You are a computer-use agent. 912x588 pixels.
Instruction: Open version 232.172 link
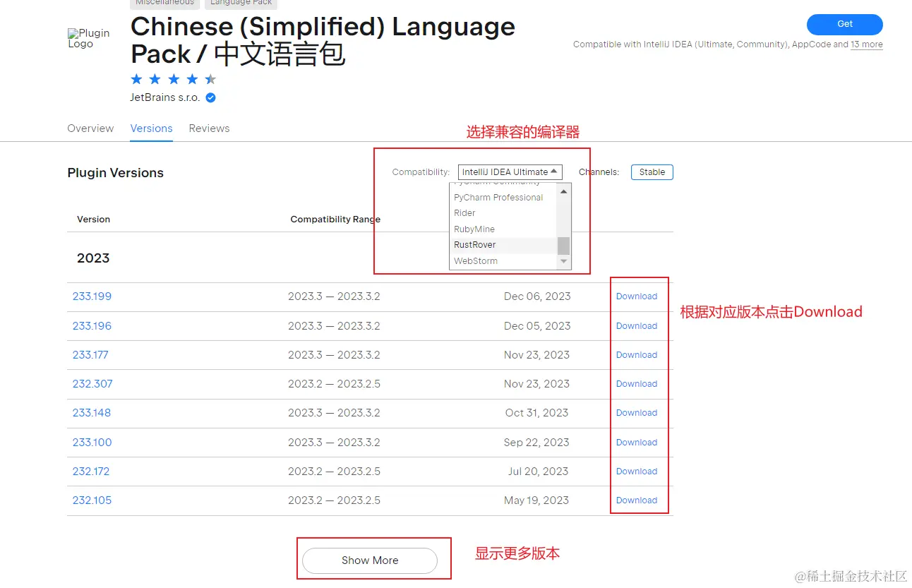(x=91, y=472)
